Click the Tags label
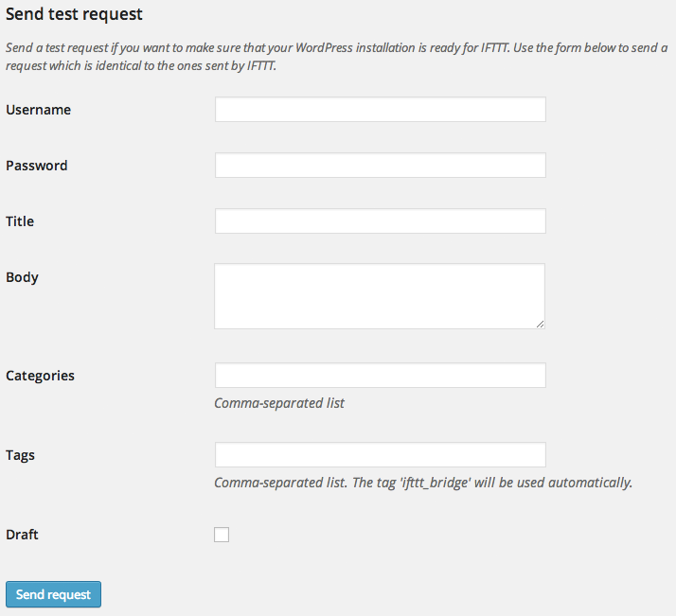Screen dimensions: 676x616 pyautogui.click(x=20, y=455)
